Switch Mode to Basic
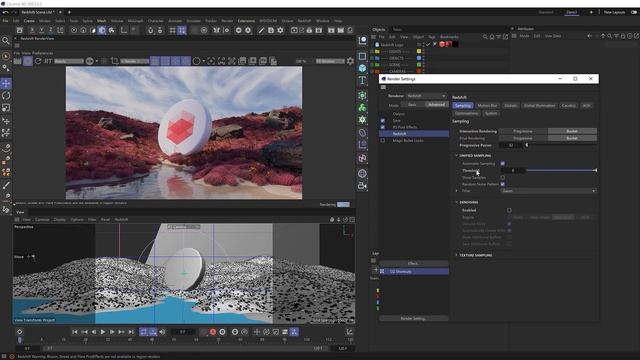 (412, 105)
